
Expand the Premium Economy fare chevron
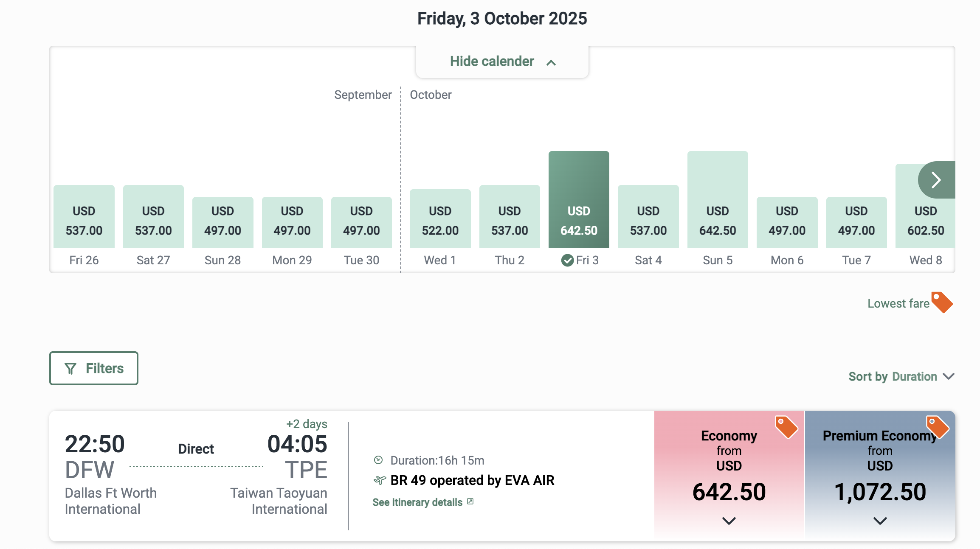coord(880,521)
